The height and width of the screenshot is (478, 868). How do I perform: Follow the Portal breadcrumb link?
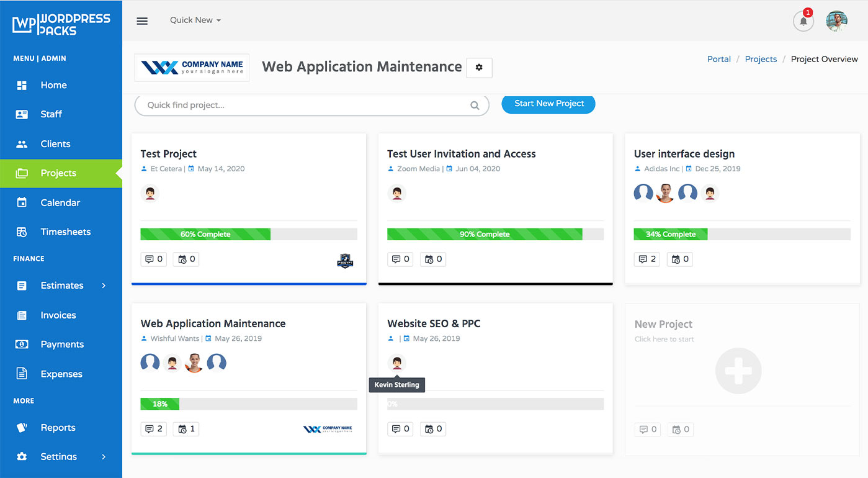[x=718, y=59]
